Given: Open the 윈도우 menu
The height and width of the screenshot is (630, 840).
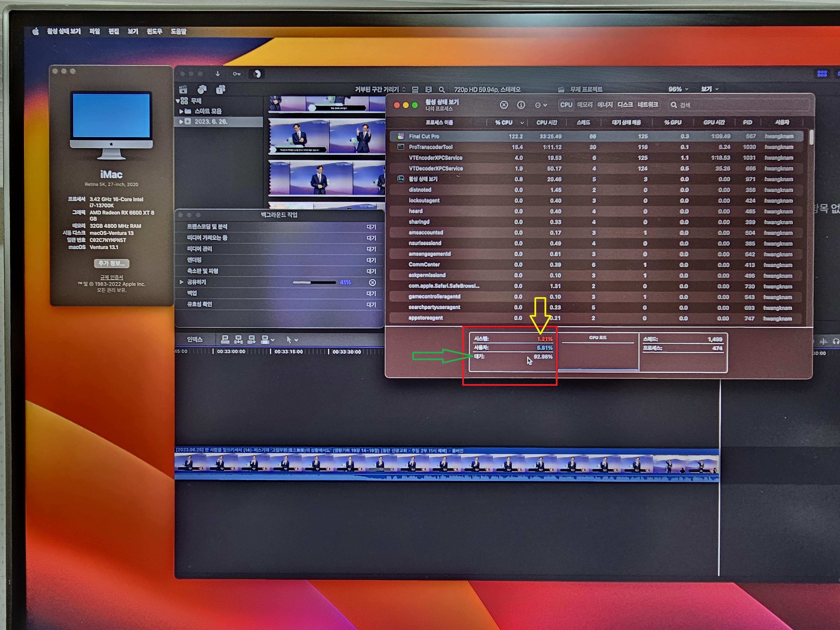Looking at the screenshot, I should 154,31.
